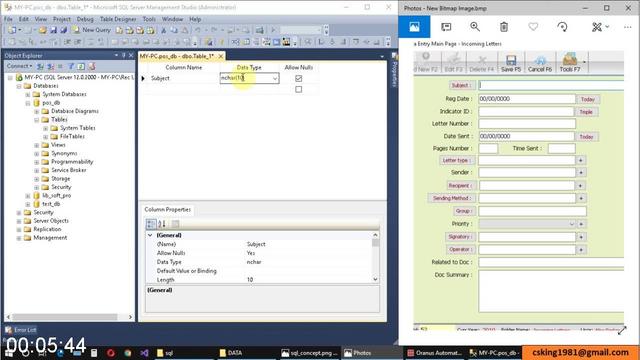Click the Disconnect icon in Object Explorer toolbar
The height and width of the screenshot is (360, 640).
pyautogui.click(x=51, y=66)
